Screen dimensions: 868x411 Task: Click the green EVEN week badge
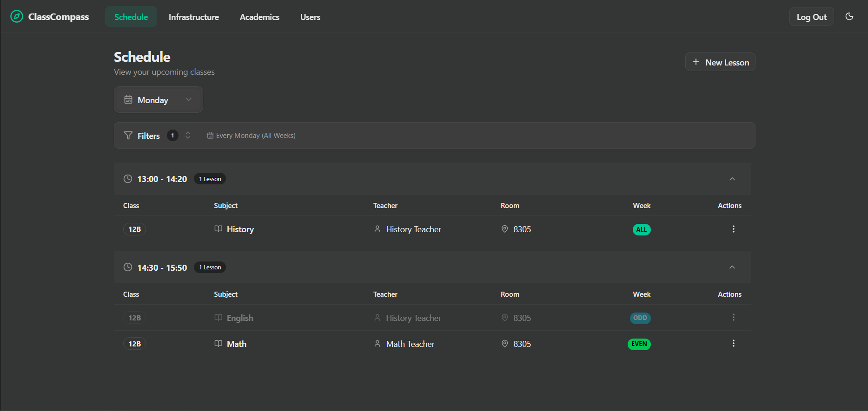[639, 344]
